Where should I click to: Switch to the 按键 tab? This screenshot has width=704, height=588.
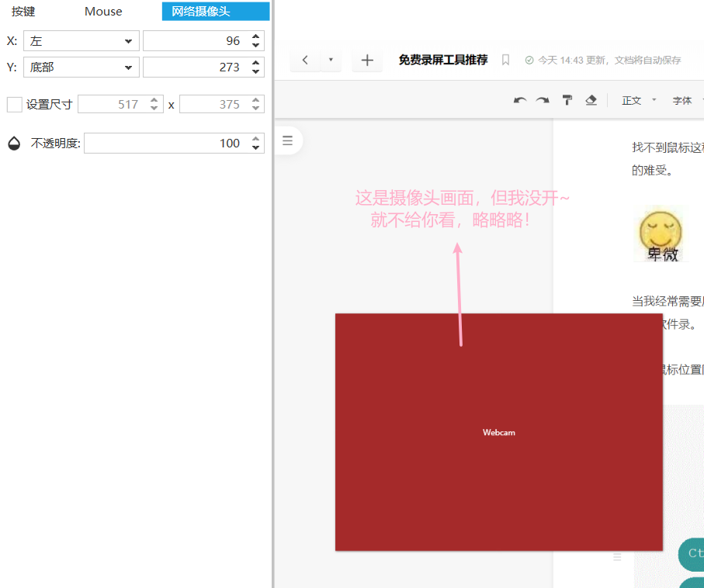[x=23, y=12]
